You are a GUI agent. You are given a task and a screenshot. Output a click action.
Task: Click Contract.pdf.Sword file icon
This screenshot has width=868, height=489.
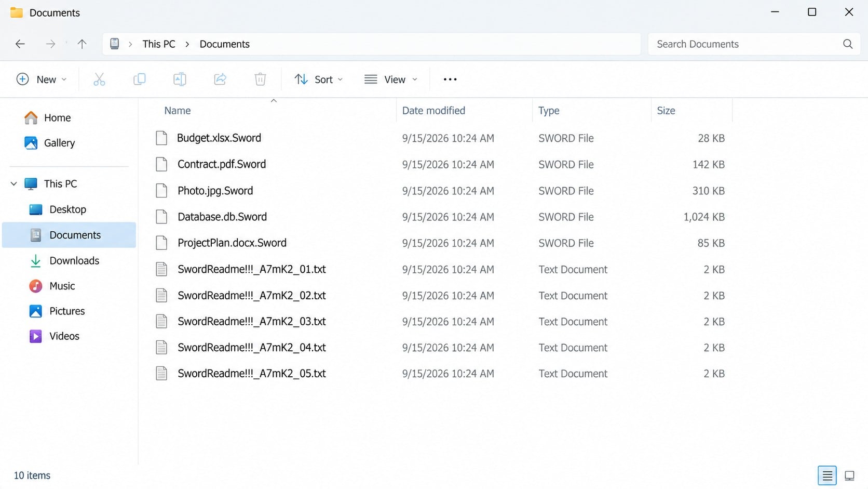point(161,164)
